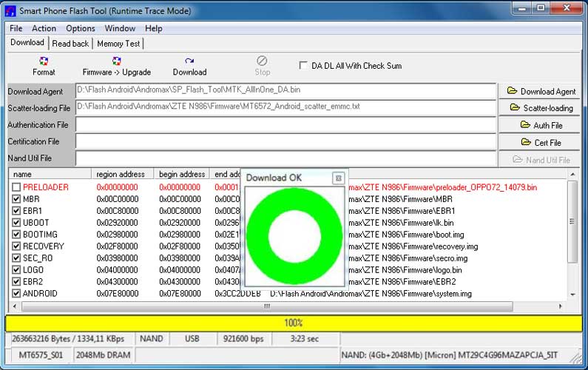The height and width of the screenshot is (370, 588).
Task: Click the 2048Mb DRAM status entry
Action: [104, 355]
